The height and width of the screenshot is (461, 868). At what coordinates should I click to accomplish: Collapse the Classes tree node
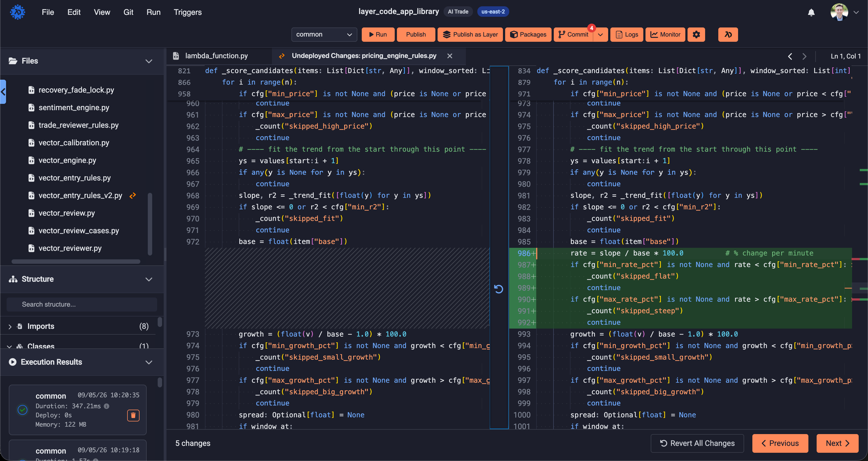[9, 346]
